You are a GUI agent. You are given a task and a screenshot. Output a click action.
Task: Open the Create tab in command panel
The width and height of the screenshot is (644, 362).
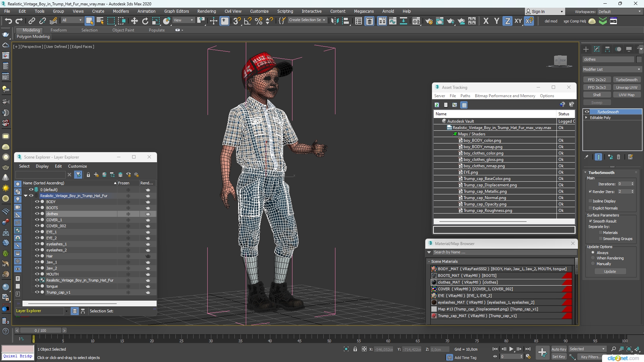[x=586, y=49]
